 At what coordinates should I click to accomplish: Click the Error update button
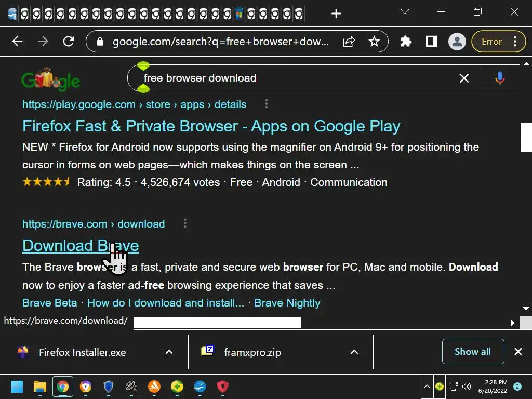pyautogui.click(x=498, y=42)
